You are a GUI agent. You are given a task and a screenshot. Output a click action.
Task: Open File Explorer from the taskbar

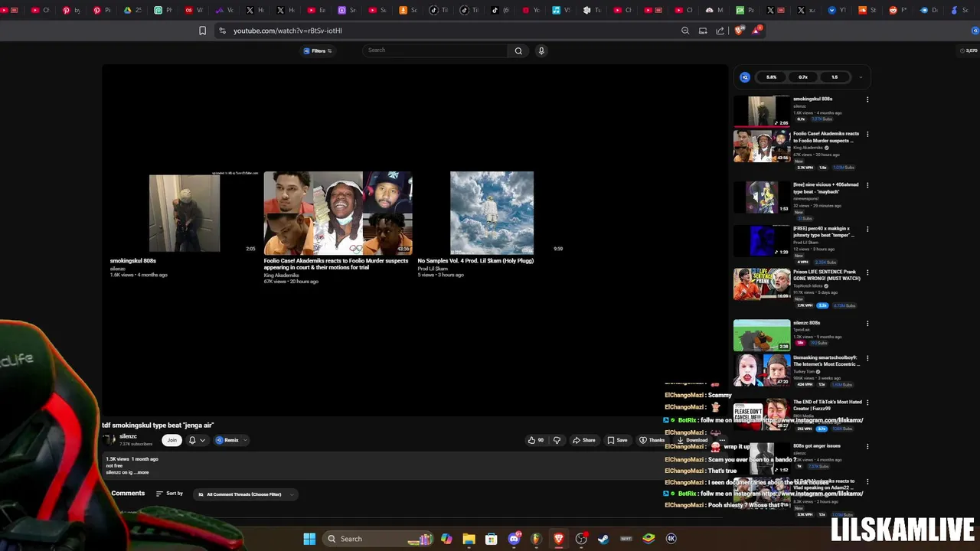[469, 539]
